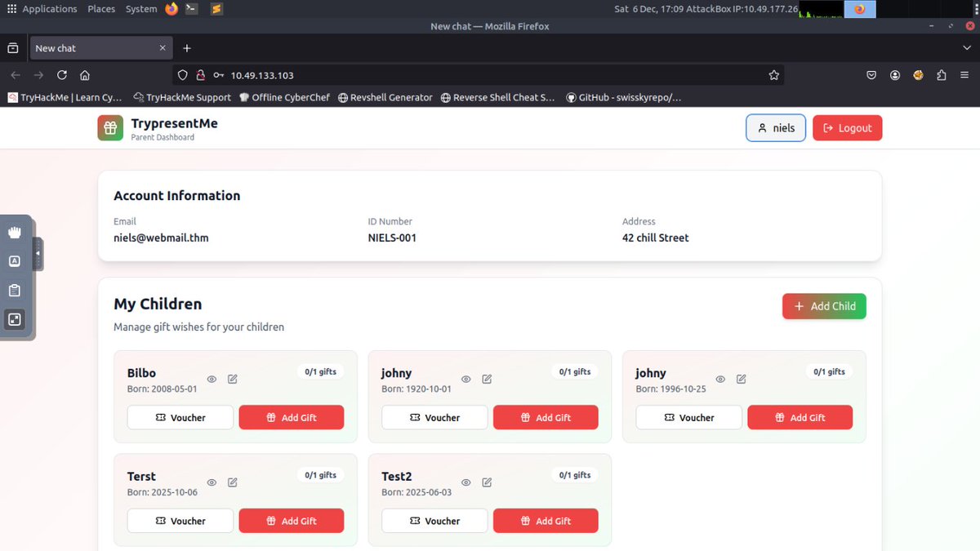Launch terminal from the top panel
Viewport: 980px width, 551px height.
[191, 9]
